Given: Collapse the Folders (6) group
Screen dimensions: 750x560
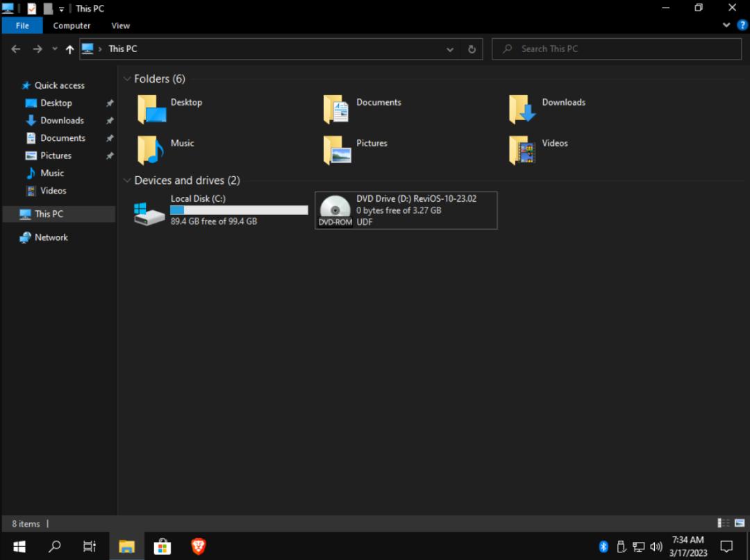Looking at the screenshot, I should point(127,79).
